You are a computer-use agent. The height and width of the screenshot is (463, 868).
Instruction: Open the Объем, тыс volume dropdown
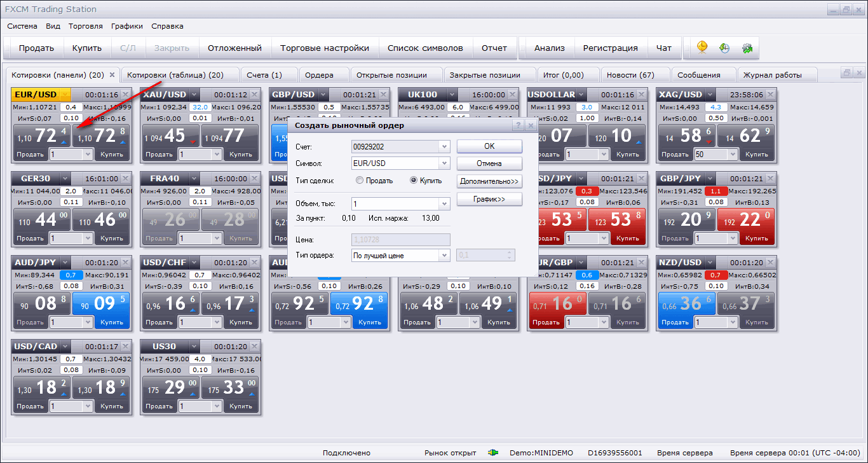(444, 204)
